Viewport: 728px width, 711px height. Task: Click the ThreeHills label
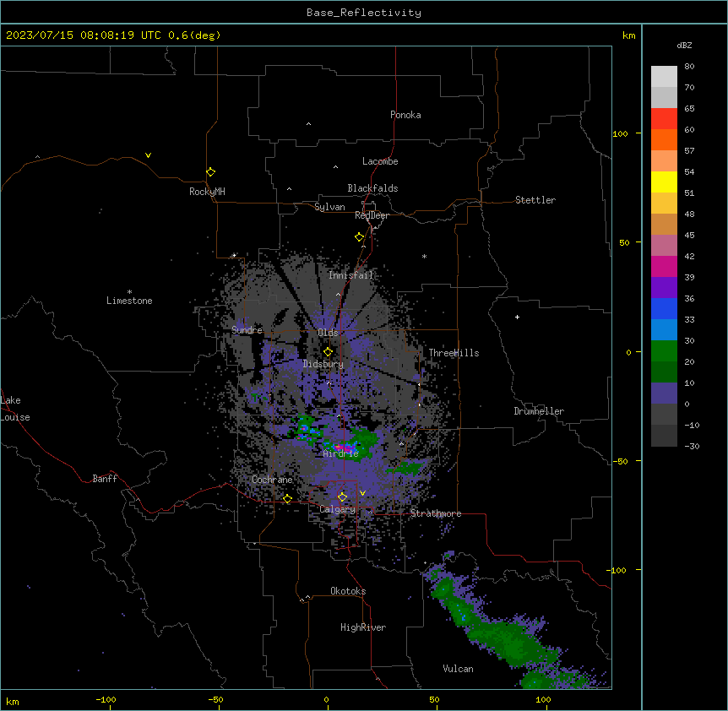coord(454,353)
